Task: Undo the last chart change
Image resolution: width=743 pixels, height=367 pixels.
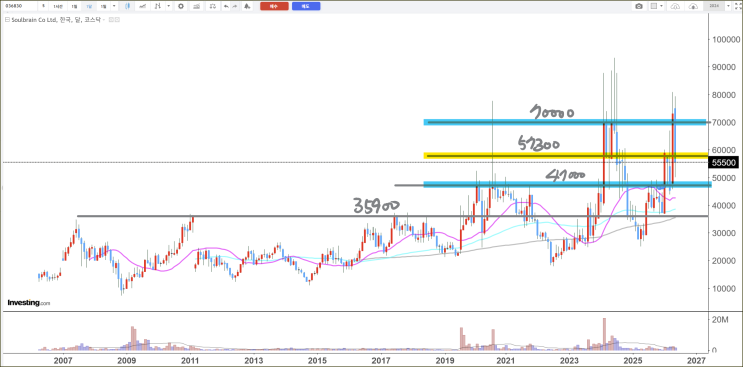Action: (226, 6)
